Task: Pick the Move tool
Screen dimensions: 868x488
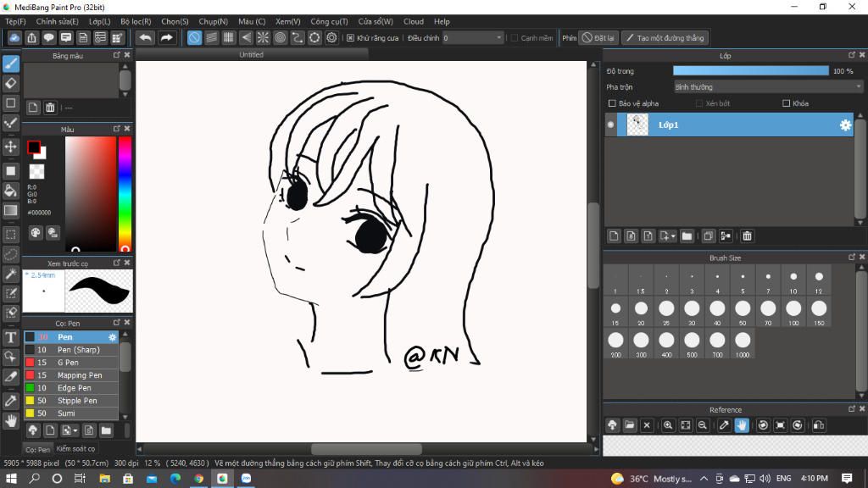Action: coord(11,147)
